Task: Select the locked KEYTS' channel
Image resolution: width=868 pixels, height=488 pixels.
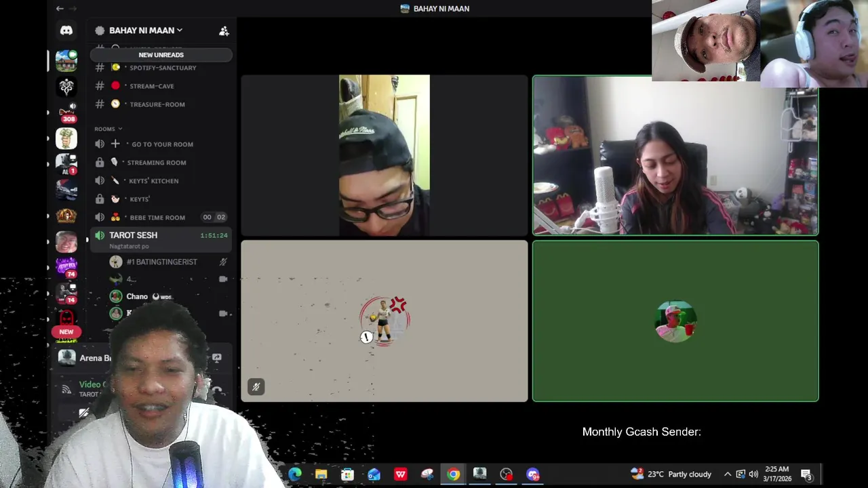Action: (x=162, y=199)
